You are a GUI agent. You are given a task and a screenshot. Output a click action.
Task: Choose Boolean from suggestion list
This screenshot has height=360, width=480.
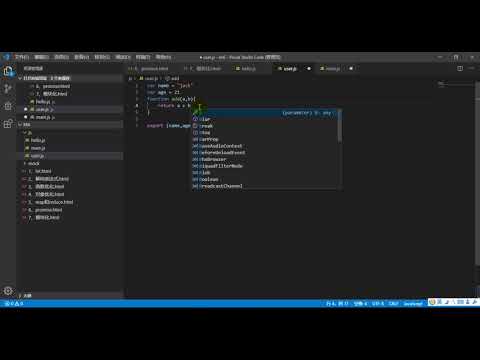pos(265,179)
